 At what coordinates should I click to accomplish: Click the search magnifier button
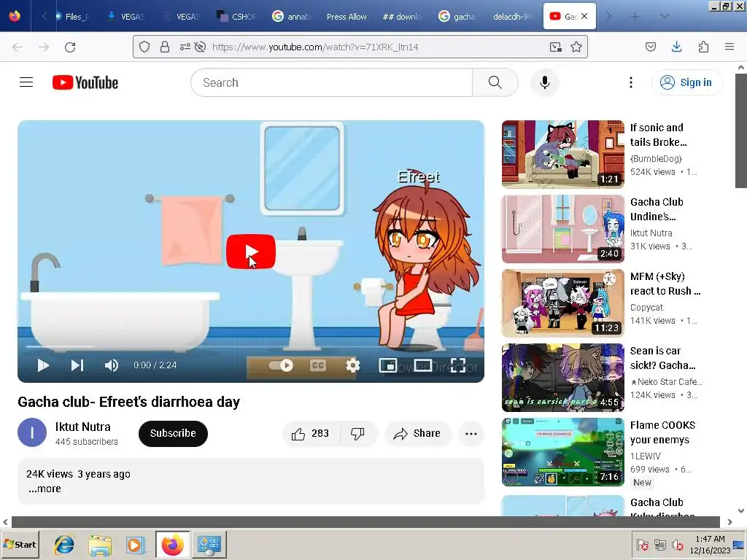(495, 82)
